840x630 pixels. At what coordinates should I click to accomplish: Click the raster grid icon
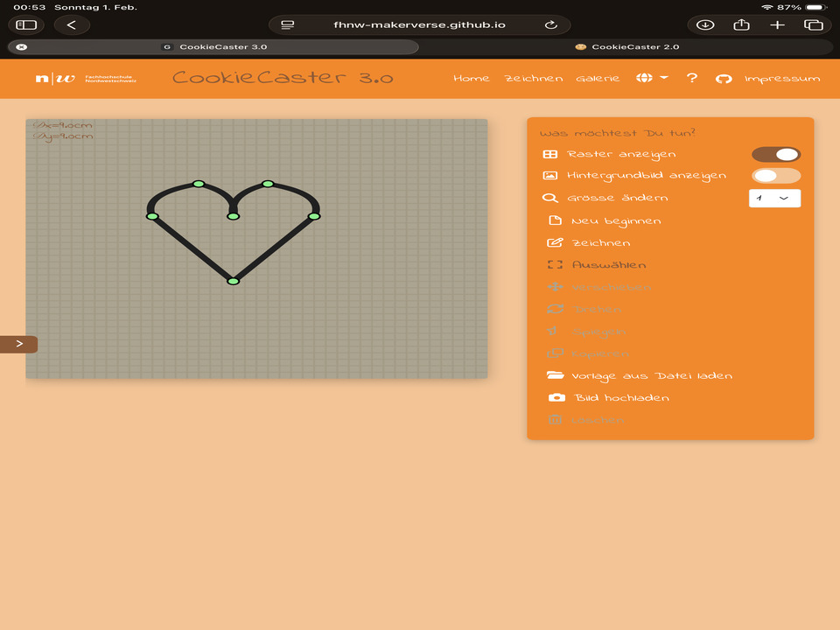[550, 154]
